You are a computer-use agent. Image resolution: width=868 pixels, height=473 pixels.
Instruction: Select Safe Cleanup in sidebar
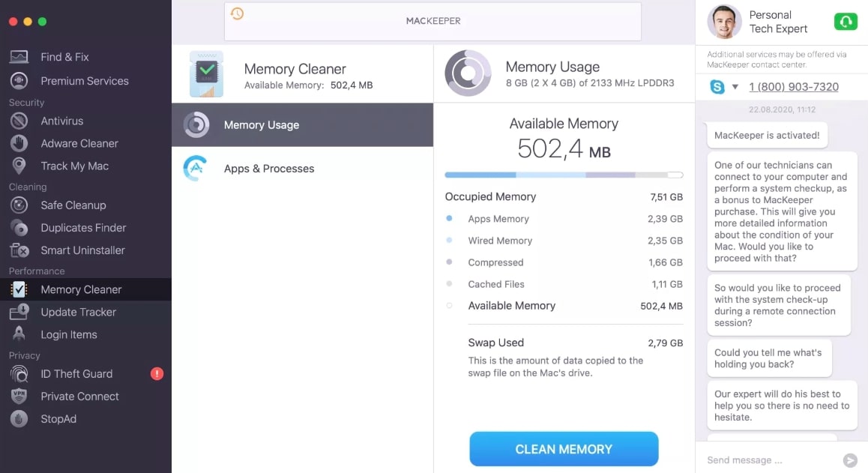(73, 205)
